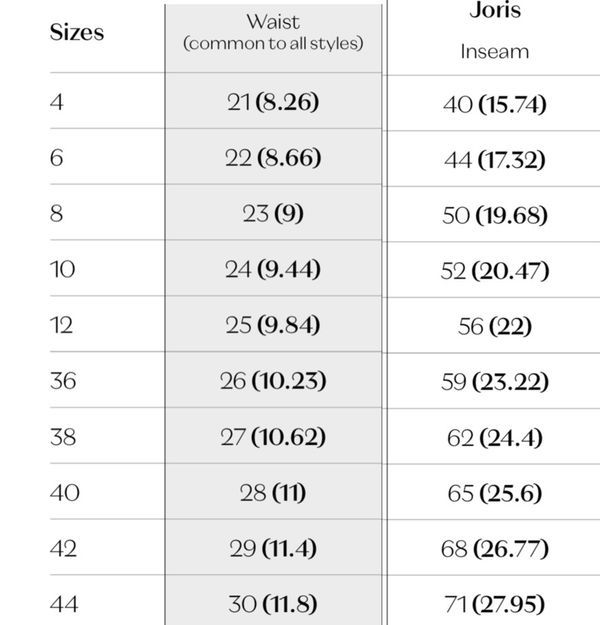This screenshot has width=600, height=625.
Task: Click the size 10 row label
Action: coord(61,269)
